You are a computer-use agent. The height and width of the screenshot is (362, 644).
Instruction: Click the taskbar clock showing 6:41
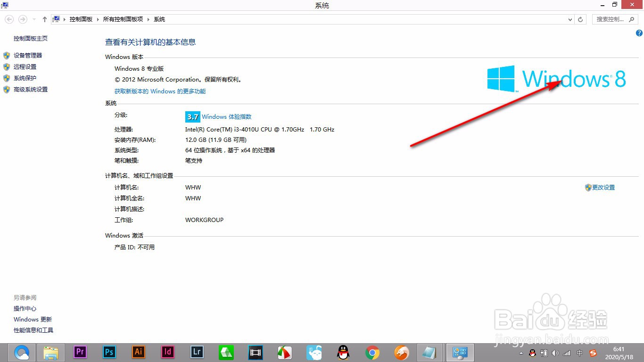tap(619, 353)
